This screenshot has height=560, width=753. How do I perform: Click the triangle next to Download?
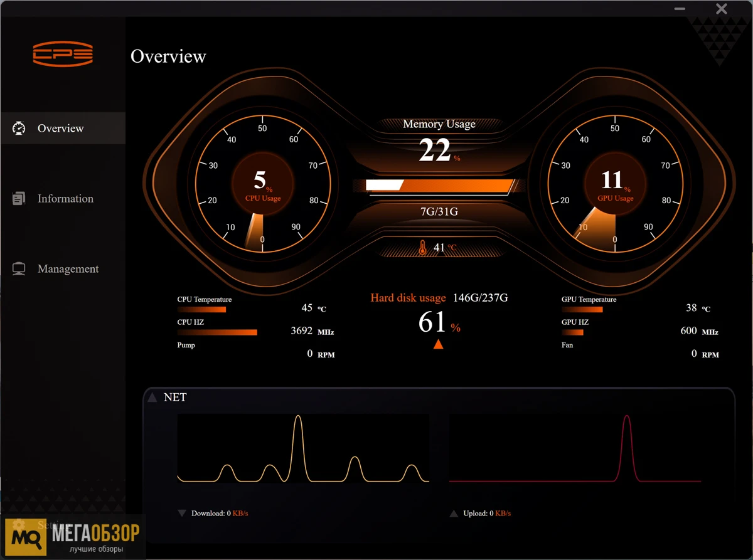pos(182,513)
